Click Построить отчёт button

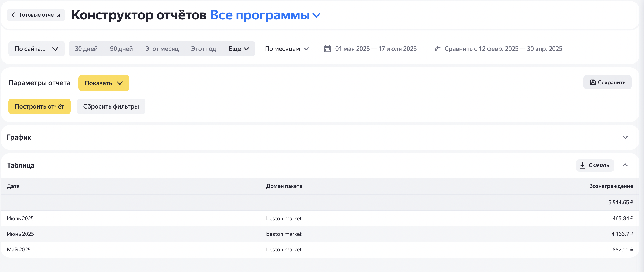coord(40,106)
